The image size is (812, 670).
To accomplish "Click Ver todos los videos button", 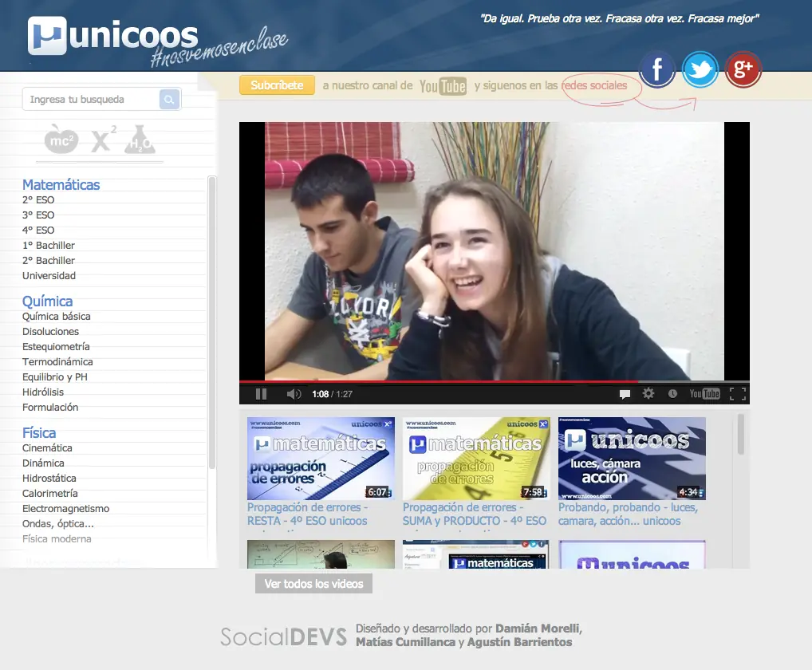I will point(313,584).
